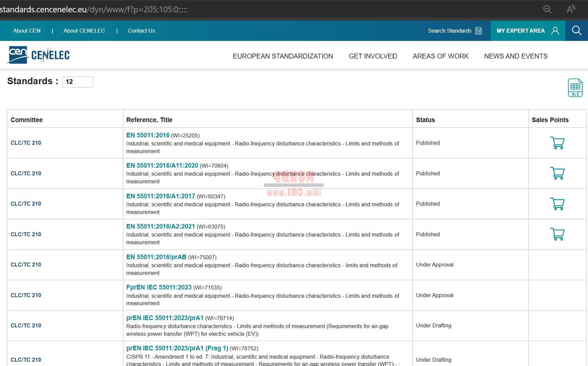Click the browser address bar URL
The height and width of the screenshot is (366, 588).
[94, 9]
